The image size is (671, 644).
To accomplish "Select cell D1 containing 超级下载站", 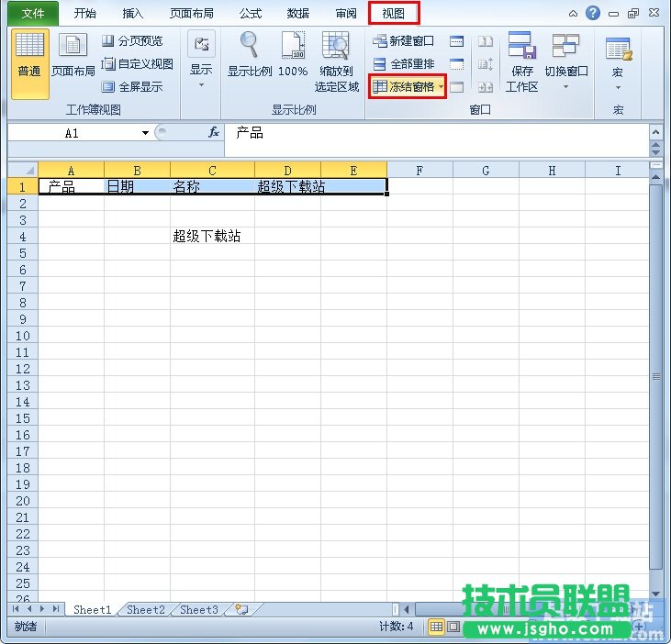I will pos(287,186).
